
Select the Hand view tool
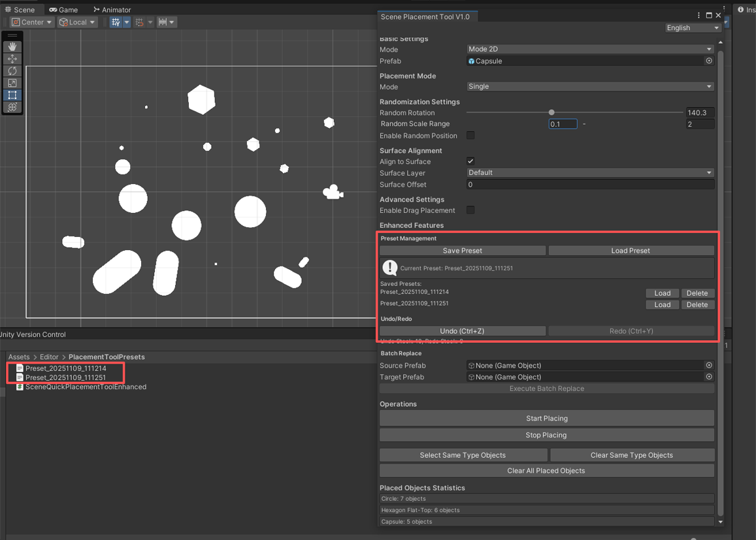[x=12, y=46]
